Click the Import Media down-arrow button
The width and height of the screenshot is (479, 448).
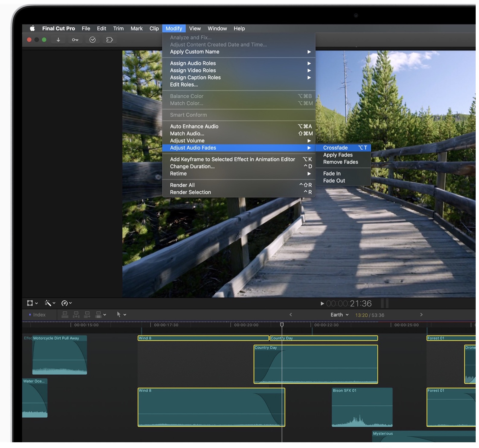(58, 40)
